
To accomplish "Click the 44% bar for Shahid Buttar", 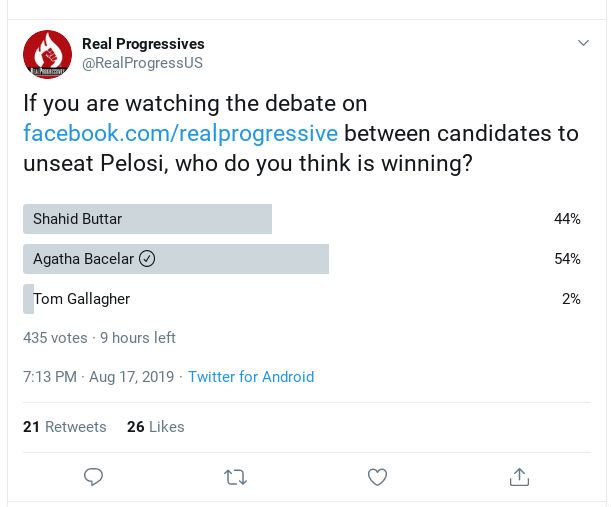I will coord(147,219).
